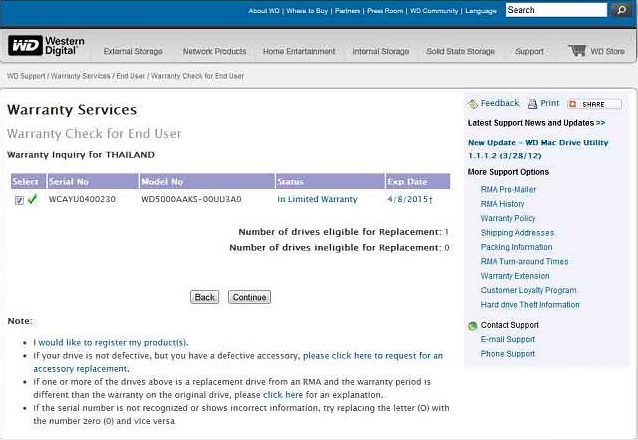Viewport: 638px width, 440px height.
Task: Open the Support navigation menu
Action: click(529, 52)
